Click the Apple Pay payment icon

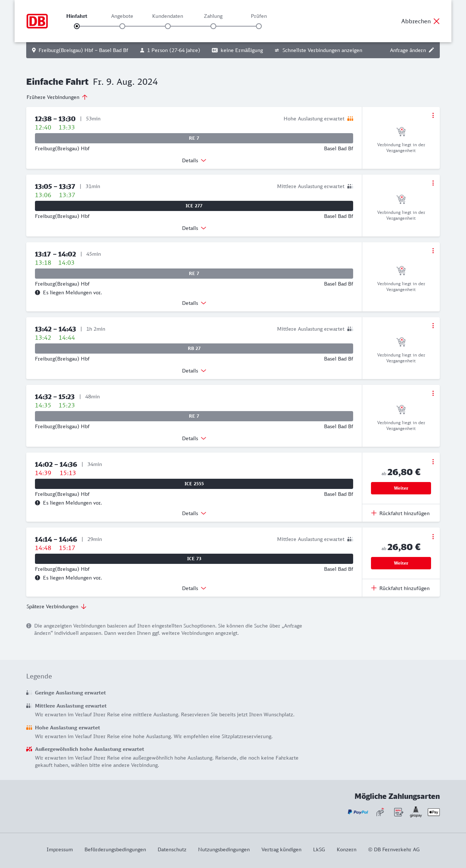pos(434,812)
